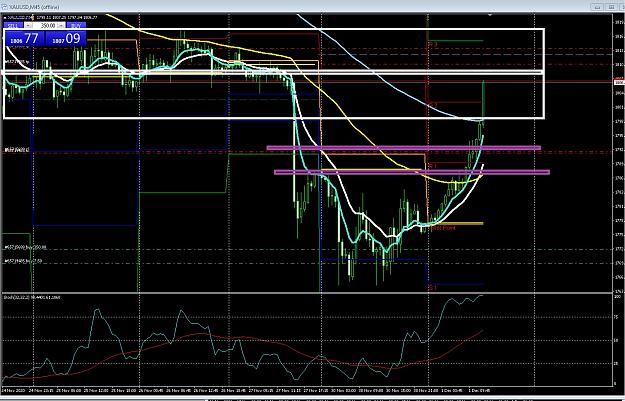Click the chart window icon in title bar
Viewport: 625px width, 401px height.
4,6
